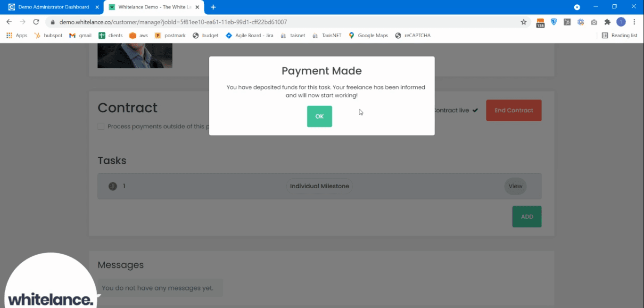The image size is (644, 308).
Task: Open the snowflake-shaped extension icon
Action: (580, 22)
